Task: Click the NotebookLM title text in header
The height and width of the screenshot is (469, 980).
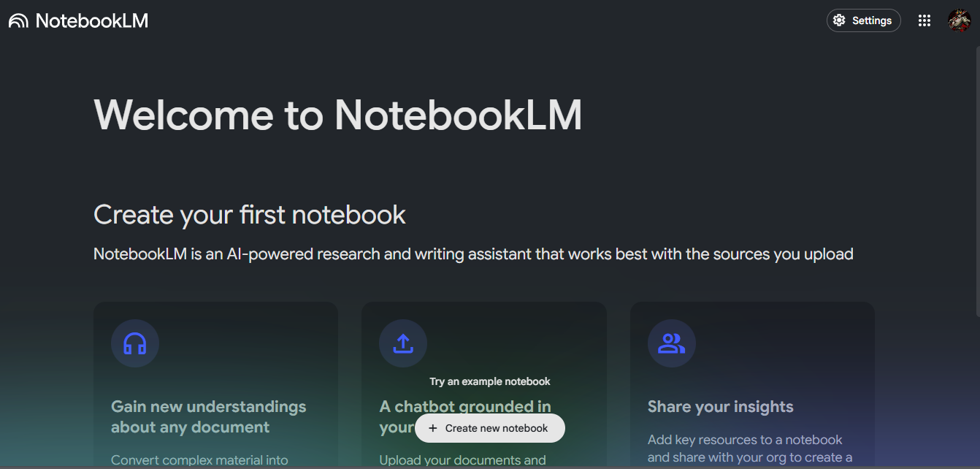Action: coord(92,20)
